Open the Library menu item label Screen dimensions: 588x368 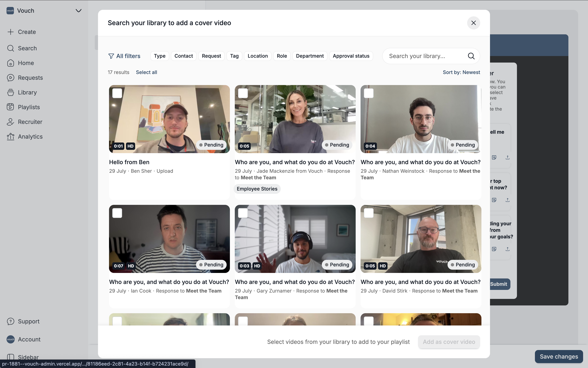27,92
